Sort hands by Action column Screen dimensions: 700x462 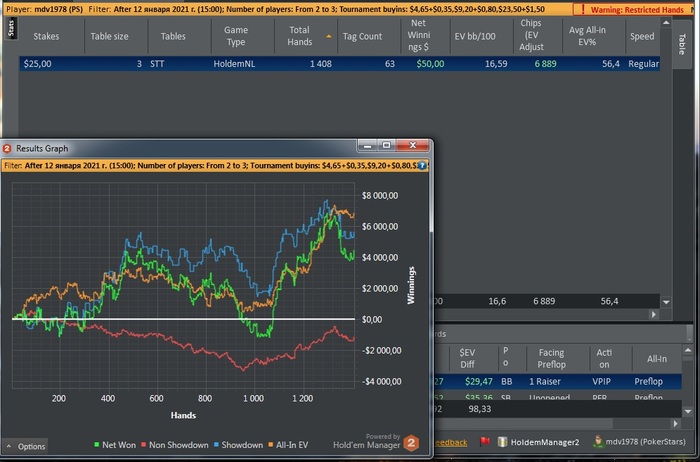tap(604, 358)
